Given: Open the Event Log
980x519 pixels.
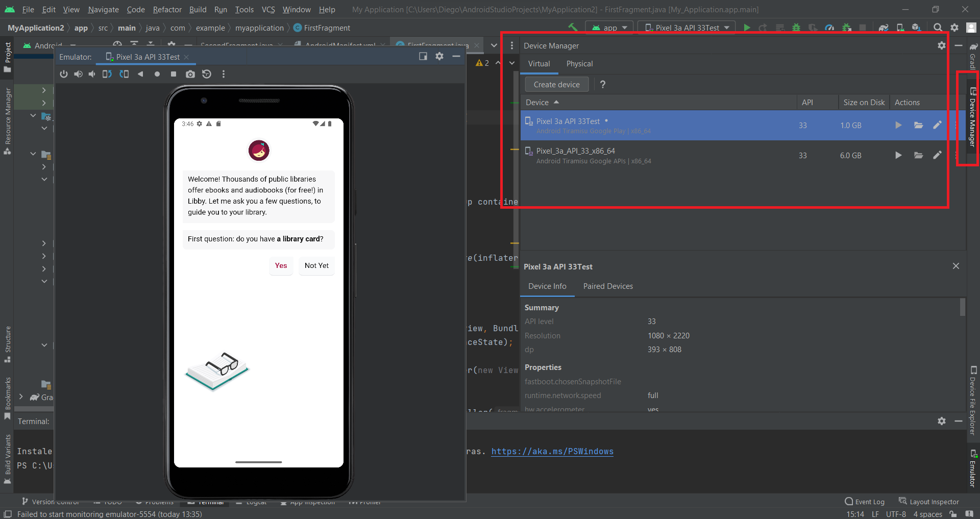Looking at the screenshot, I should [x=865, y=502].
